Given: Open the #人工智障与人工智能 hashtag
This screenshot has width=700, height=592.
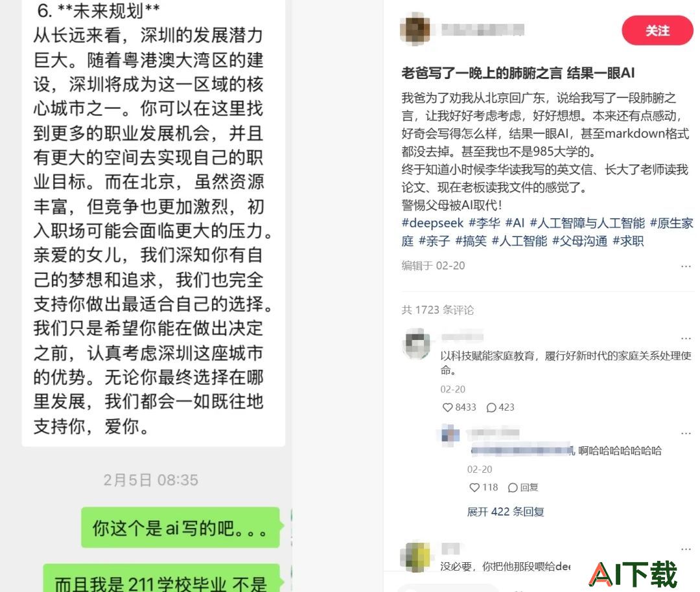Looking at the screenshot, I should pos(587,223).
